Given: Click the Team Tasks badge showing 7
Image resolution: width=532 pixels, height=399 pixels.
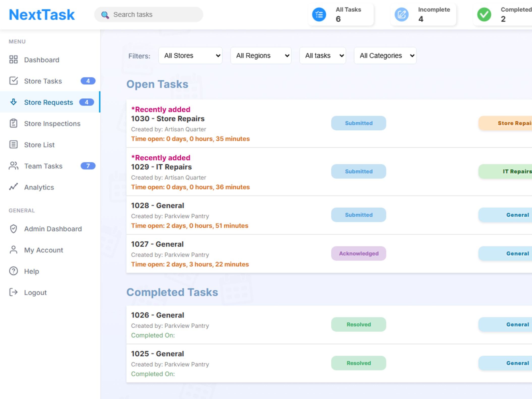Looking at the screenshot, I should tap(88, 166).
